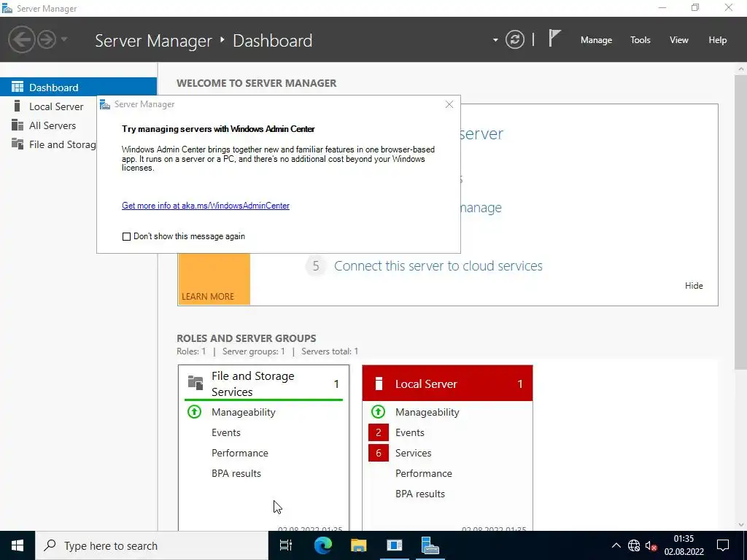Click the LEARN MORE tile
This screenshot has height=560, width=747.
click(x=214, y=279)
